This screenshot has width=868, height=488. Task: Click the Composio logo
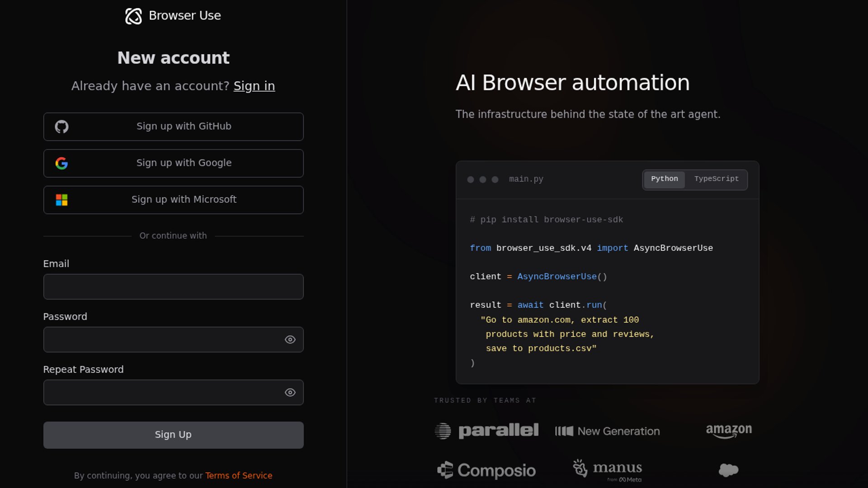coord(486,470)
